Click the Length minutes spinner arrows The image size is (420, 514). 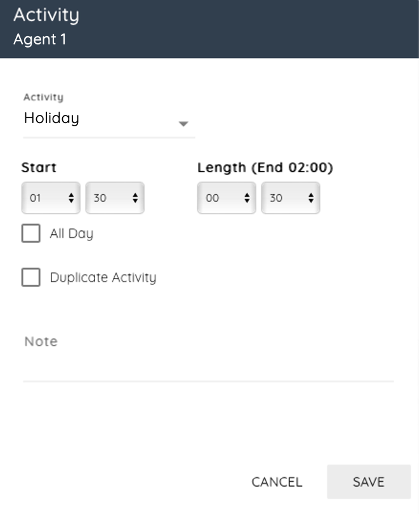coord(311,198)
